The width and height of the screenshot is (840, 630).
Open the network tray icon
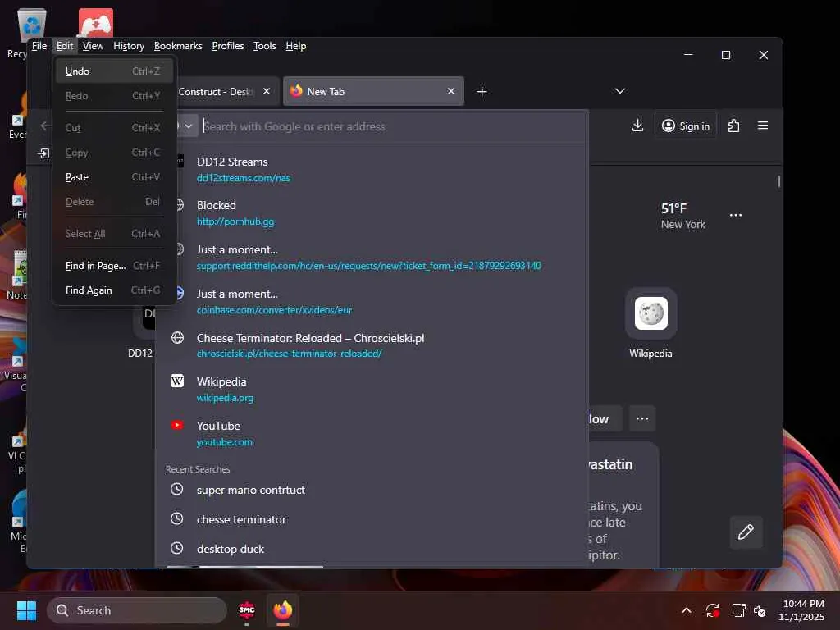tap(738, 610)
